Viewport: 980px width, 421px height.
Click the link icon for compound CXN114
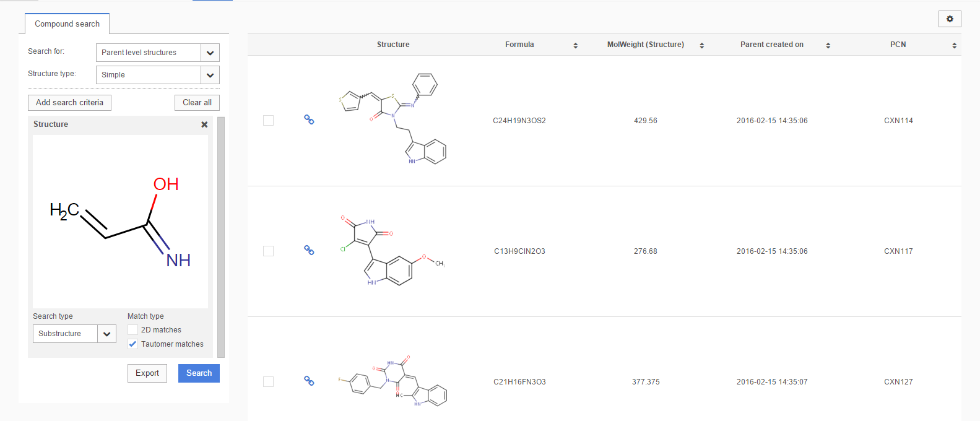tap(309, 119)
